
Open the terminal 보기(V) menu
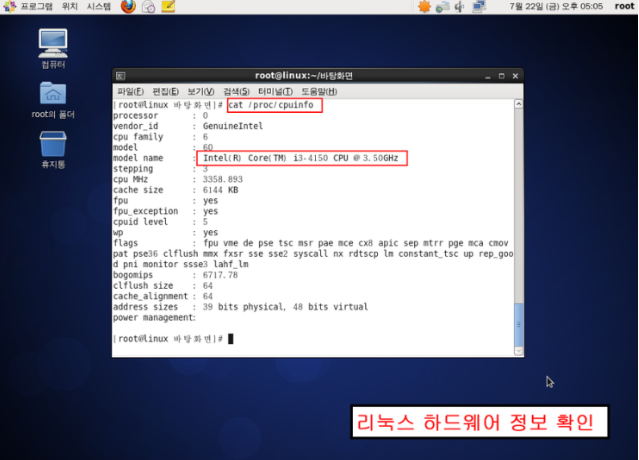(201, 92)
